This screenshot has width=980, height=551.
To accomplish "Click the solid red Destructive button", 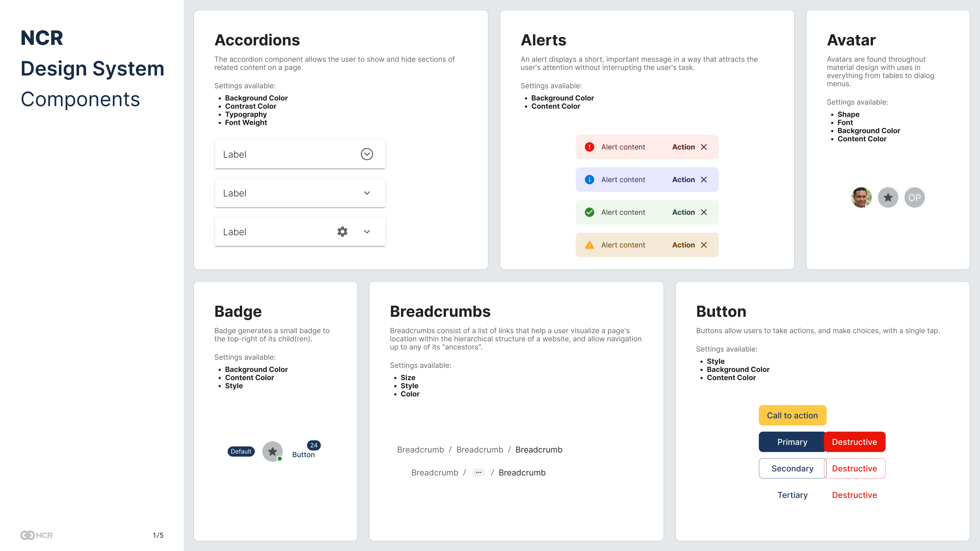I will 854,442.
